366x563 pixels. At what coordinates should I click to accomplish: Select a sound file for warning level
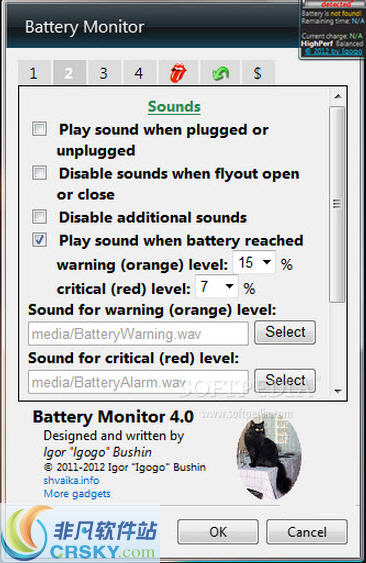[285, 332]
